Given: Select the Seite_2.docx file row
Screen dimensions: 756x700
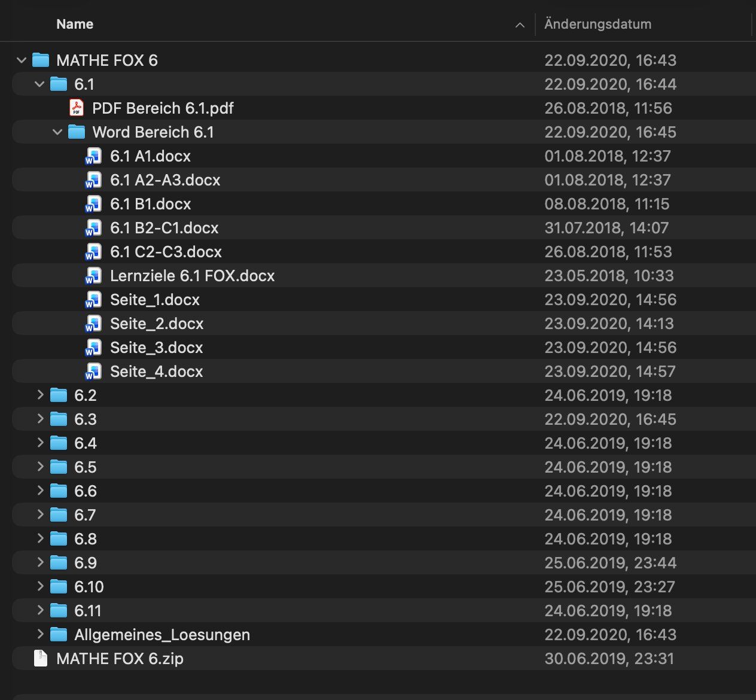Looking at the screenshot, I should [384, 323].
